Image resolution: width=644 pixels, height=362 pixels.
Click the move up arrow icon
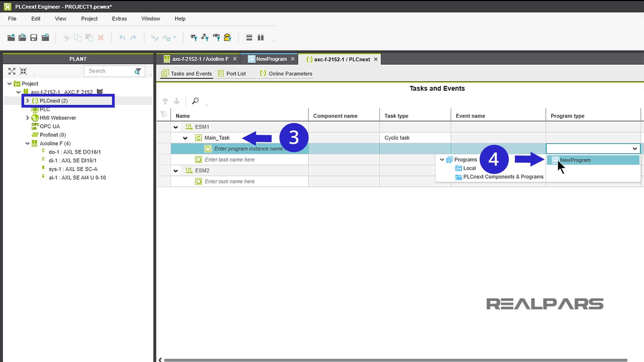[165, 101]
